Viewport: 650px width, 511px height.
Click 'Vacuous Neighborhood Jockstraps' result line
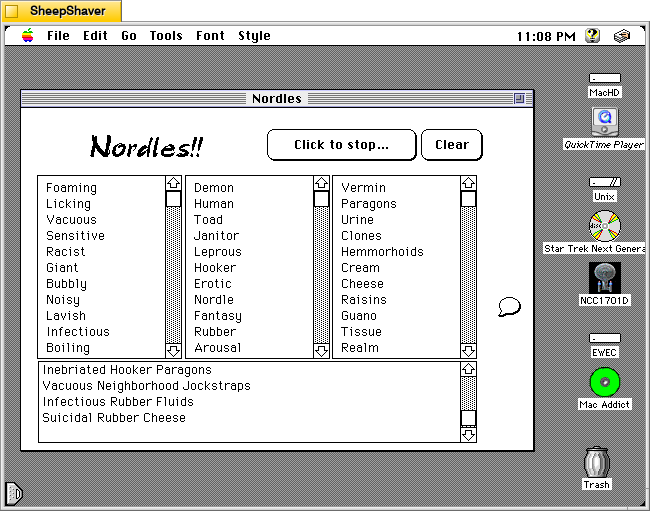[146, 386]
